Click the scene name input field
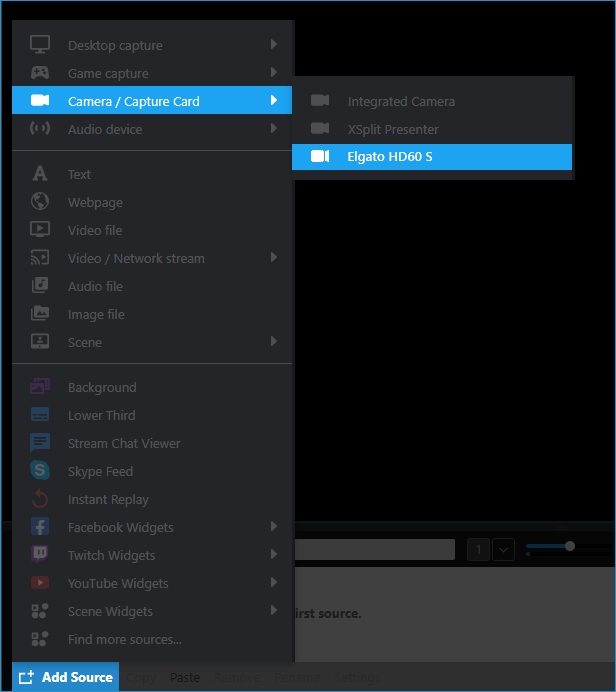Screen dimensions: 616x692 [375, 549]
